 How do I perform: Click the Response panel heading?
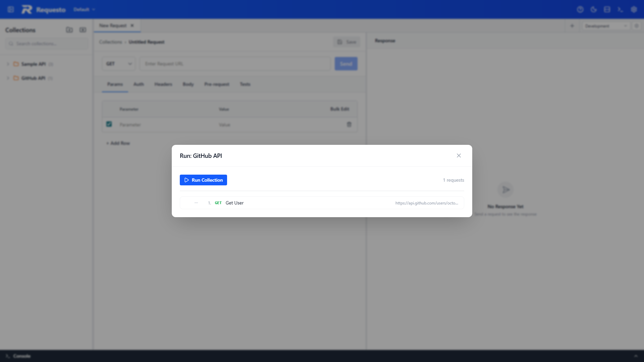[x=385, y=41]
